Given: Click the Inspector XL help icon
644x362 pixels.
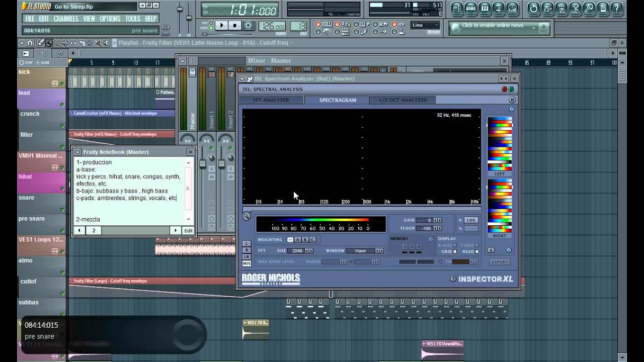Looking at the screenshot, I should 453,279.
